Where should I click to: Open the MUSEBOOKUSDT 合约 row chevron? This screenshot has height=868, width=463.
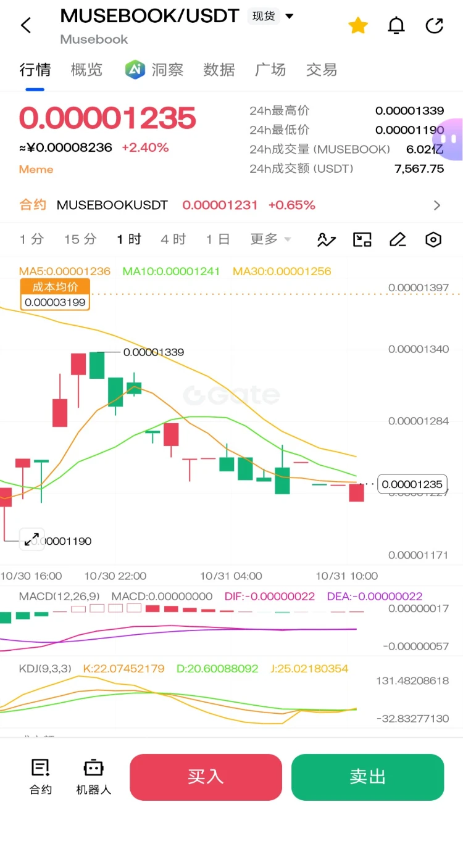[437, 205]
